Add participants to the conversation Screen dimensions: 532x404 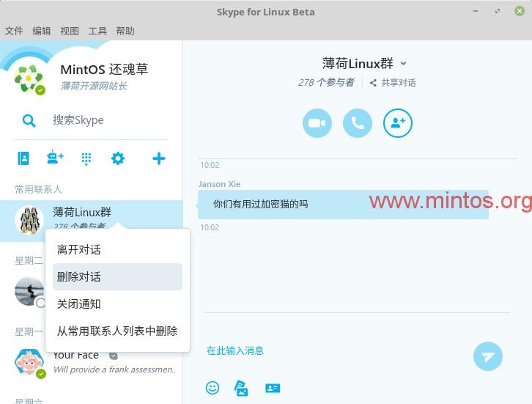[x=398, y=123]
